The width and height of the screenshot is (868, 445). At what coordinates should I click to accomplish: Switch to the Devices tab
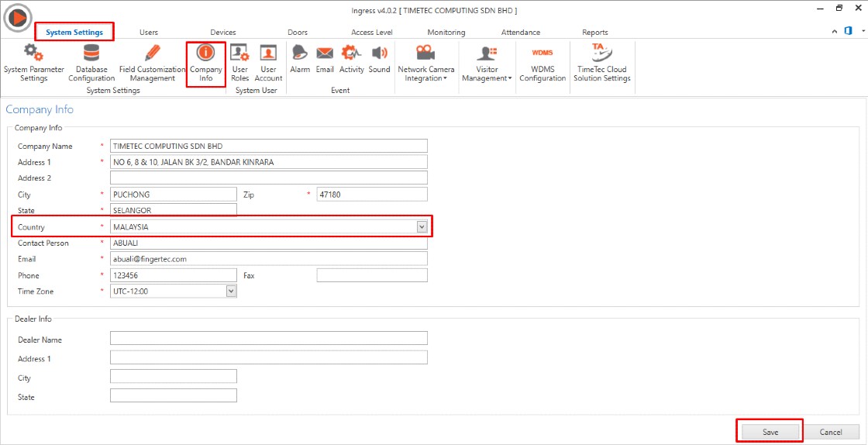coord(223,32)
